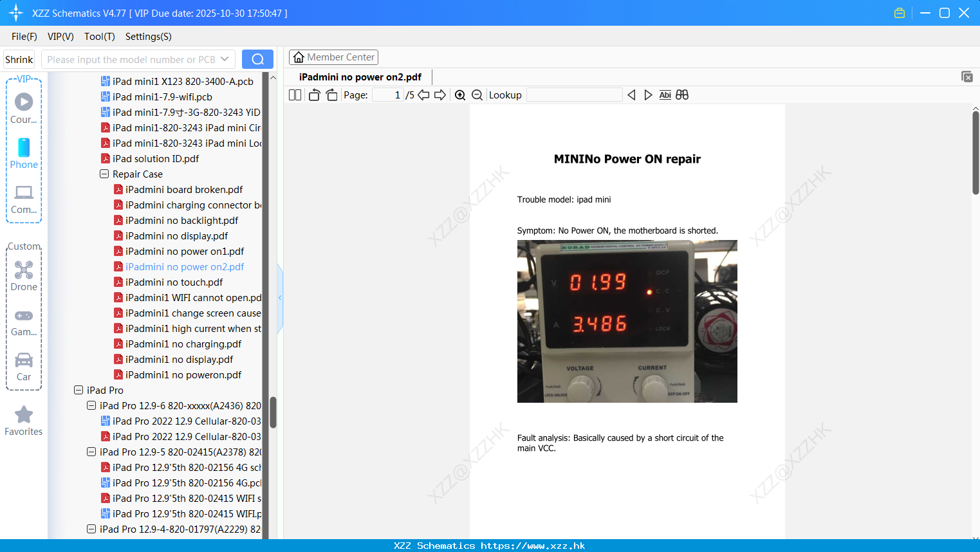
Task: Click the page number input box
Action: point(387,95)
